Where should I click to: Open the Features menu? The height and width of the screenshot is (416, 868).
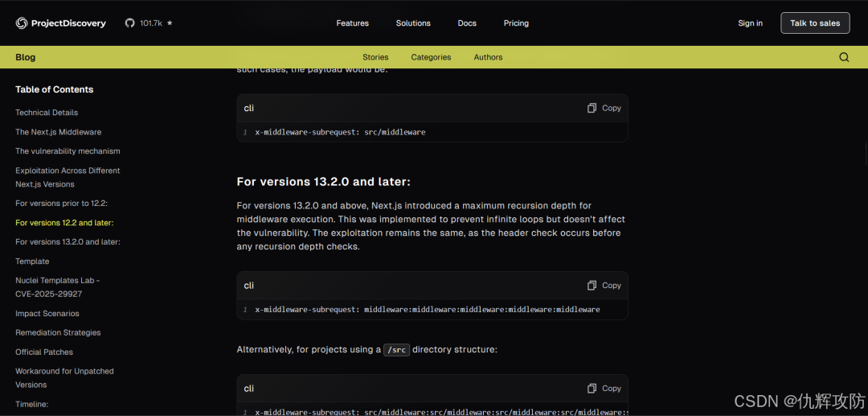(x=353, y=23)
